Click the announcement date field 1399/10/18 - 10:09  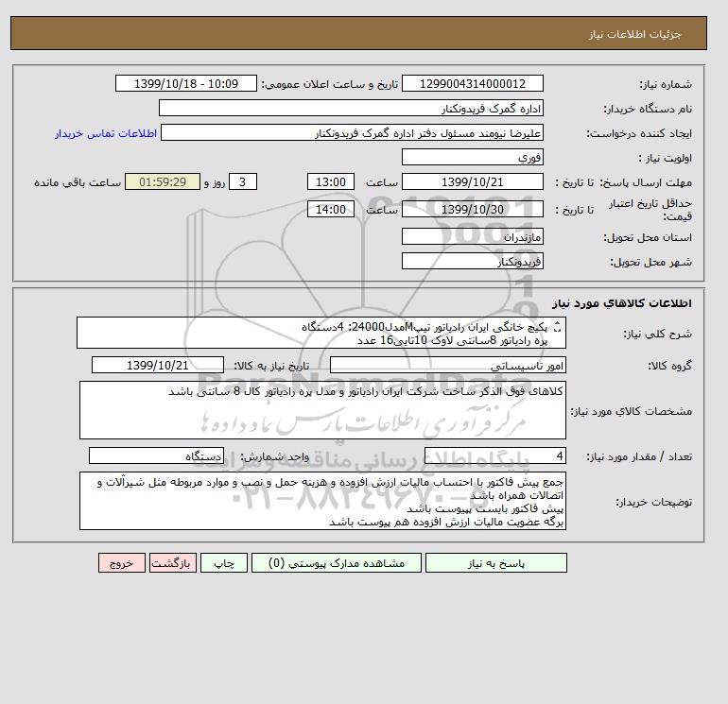tap(185, 83)
